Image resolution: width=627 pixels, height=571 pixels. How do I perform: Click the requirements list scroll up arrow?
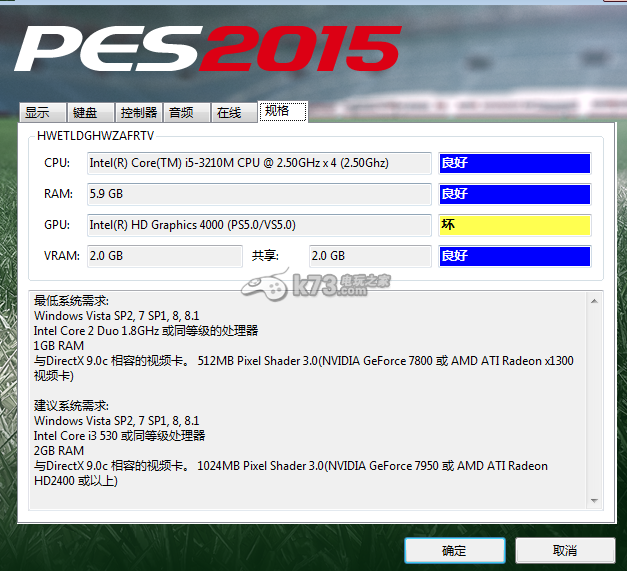[594, 299]
